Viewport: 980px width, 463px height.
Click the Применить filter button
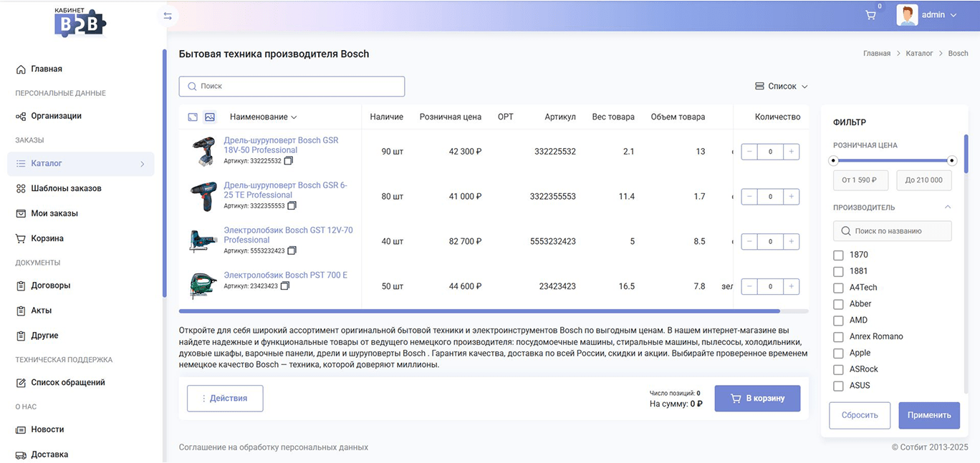pos(929,415)
